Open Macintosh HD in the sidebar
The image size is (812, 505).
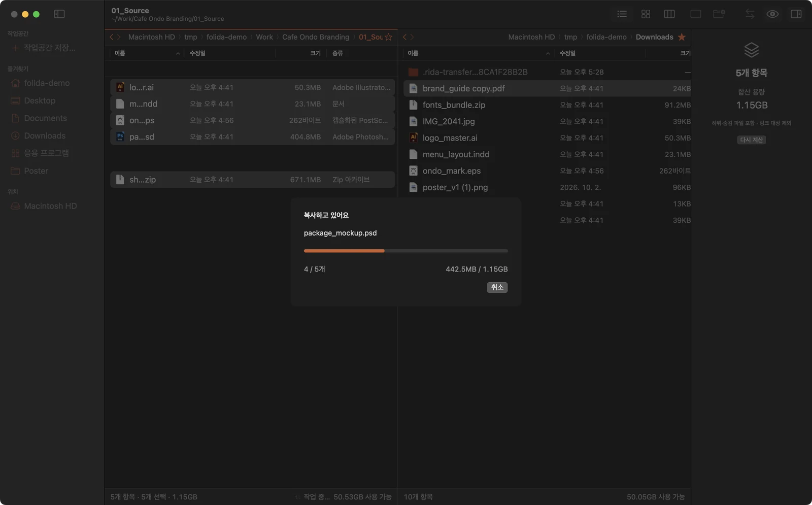(50, 206)
